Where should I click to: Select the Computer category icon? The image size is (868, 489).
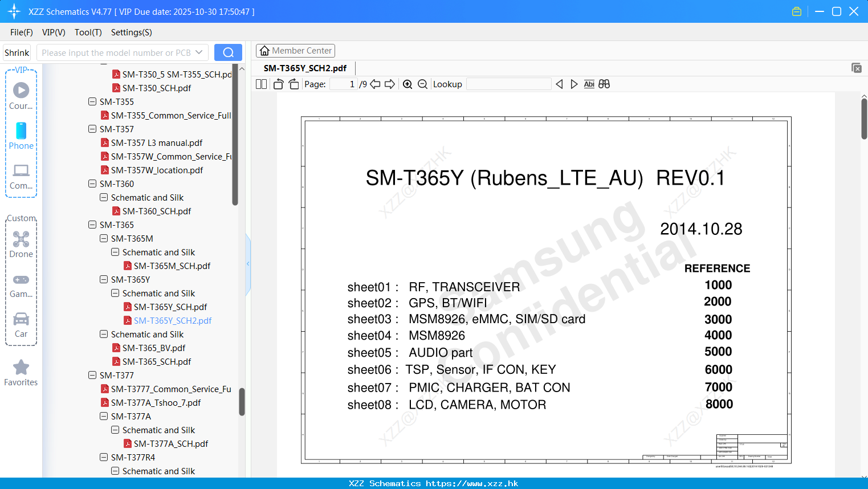pos(21,176)
